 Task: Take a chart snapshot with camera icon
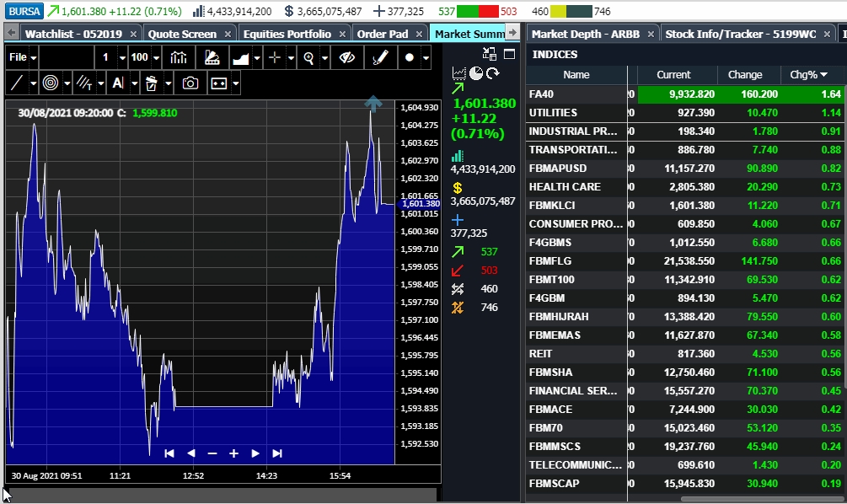190,83
